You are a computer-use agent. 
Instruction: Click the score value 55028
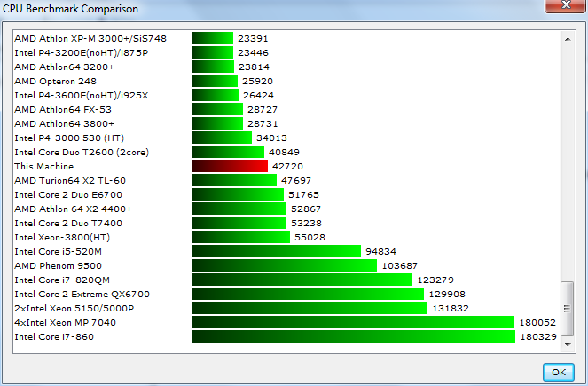(310, 238)
